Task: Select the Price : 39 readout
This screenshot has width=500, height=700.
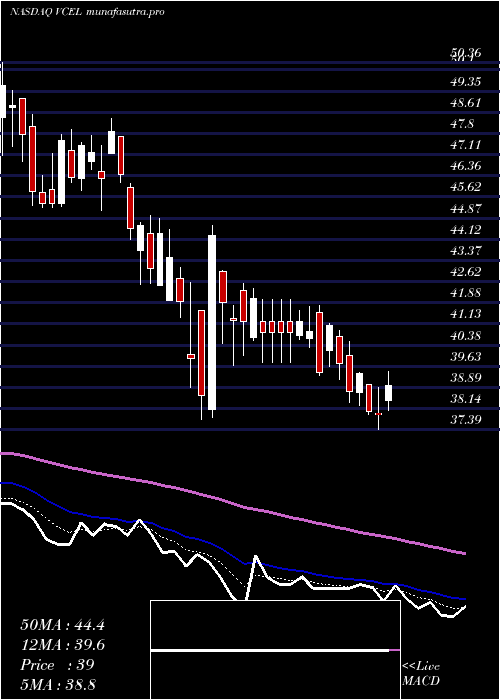Action: point(57,665)
